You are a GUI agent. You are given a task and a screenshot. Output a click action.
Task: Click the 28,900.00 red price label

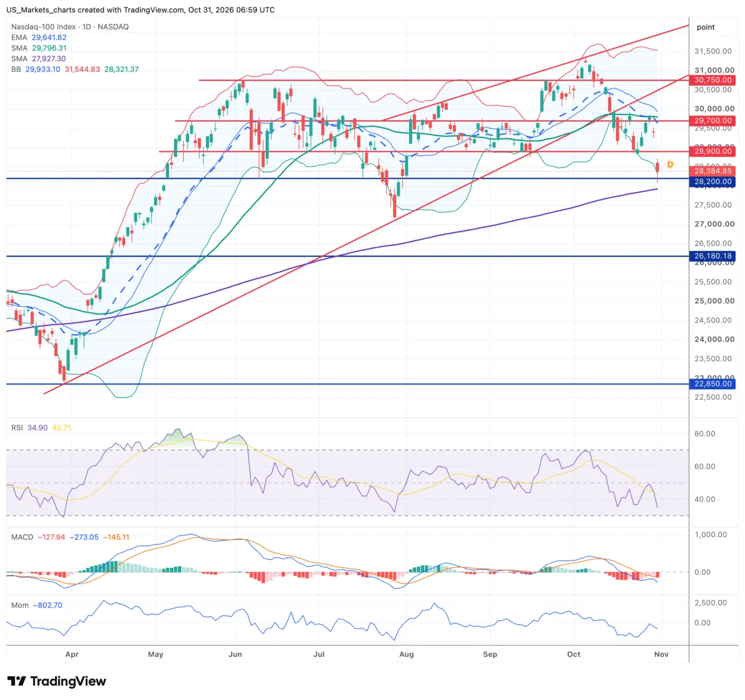point(713,151)
